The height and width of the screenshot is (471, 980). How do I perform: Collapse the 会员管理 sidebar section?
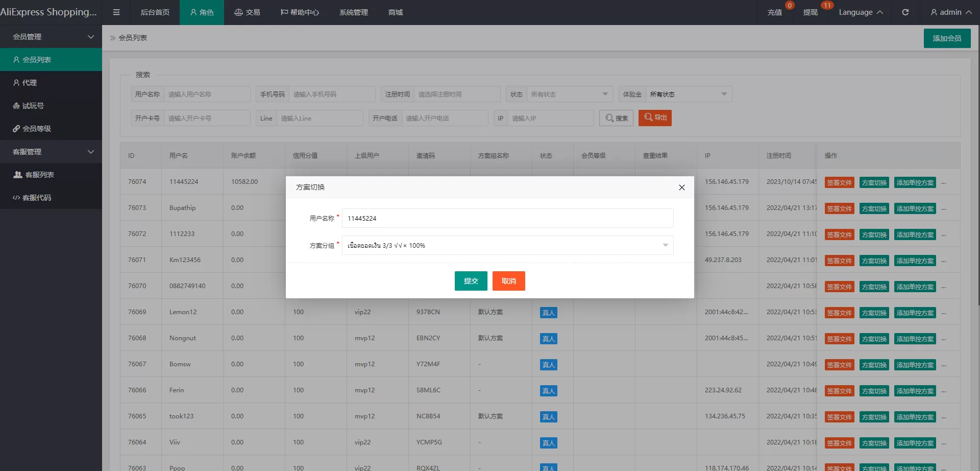tap(51, 37)
